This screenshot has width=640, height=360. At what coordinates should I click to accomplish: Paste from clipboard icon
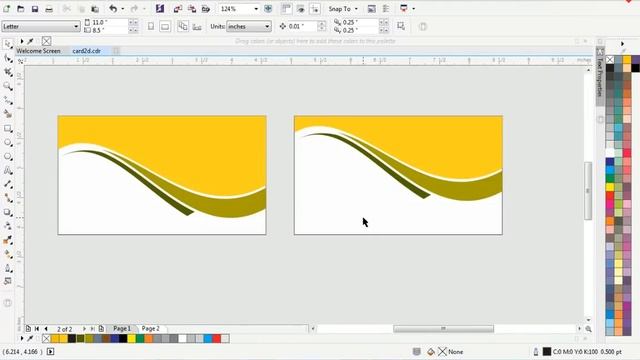pos(95,9)
